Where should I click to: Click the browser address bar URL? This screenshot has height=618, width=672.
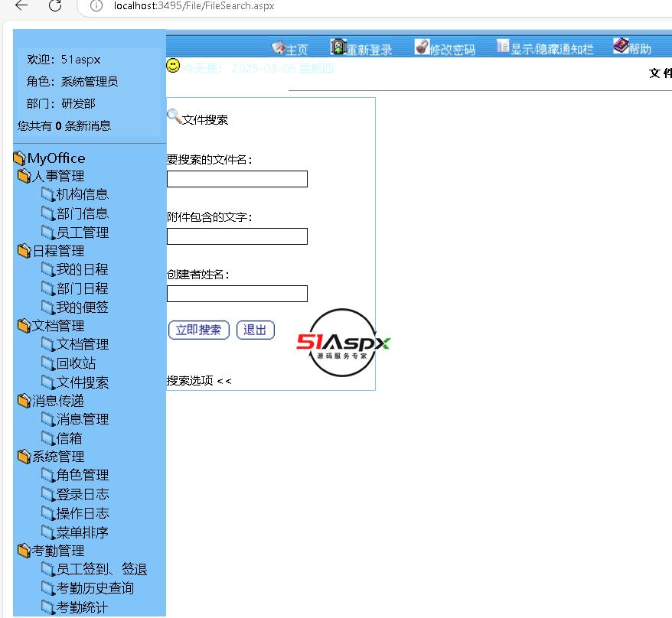point(194,5)
